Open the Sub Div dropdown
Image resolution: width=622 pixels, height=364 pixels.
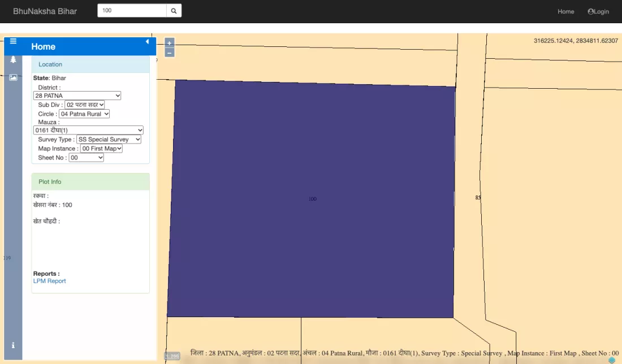[x=84, y=105]
